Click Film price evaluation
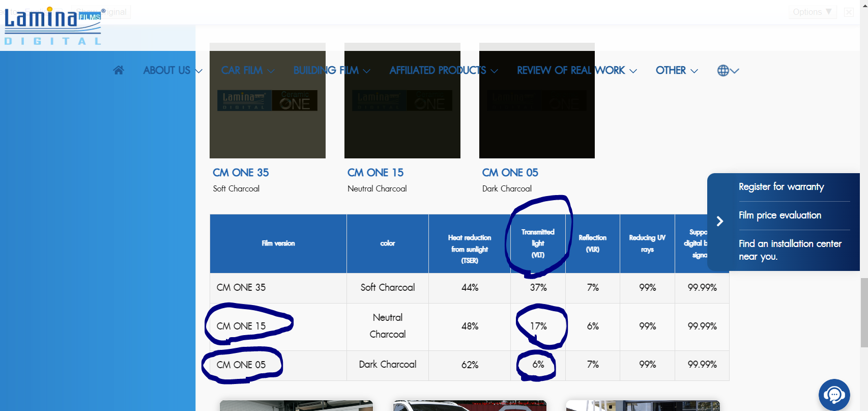 pyautogui.click(x=780, y=215)
